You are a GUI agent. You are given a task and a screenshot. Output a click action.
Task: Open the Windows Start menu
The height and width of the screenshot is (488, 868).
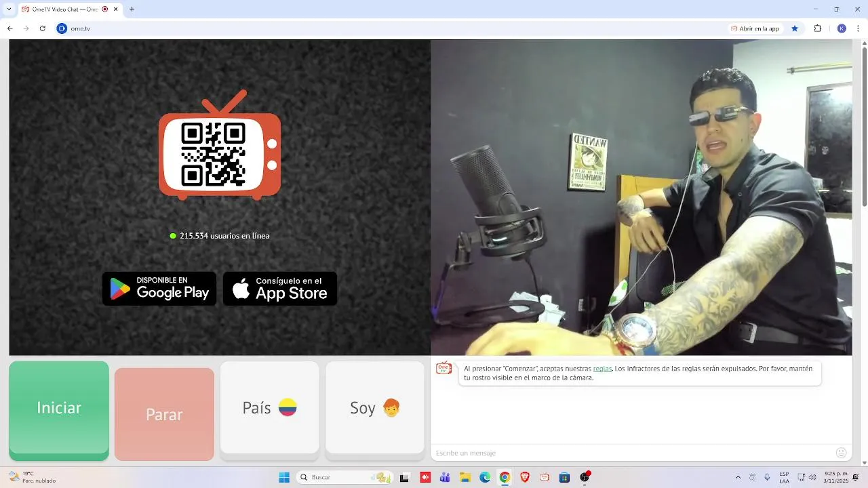click(284, 477)
